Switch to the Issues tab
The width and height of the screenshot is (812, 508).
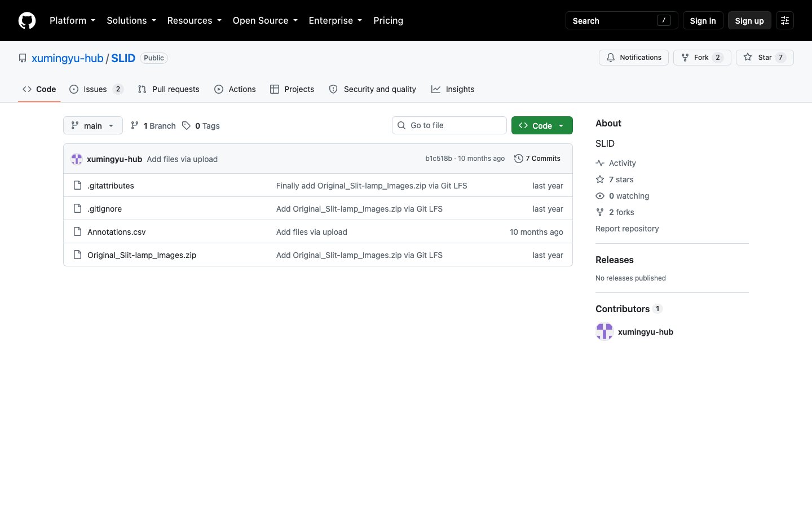pos(96,89)
